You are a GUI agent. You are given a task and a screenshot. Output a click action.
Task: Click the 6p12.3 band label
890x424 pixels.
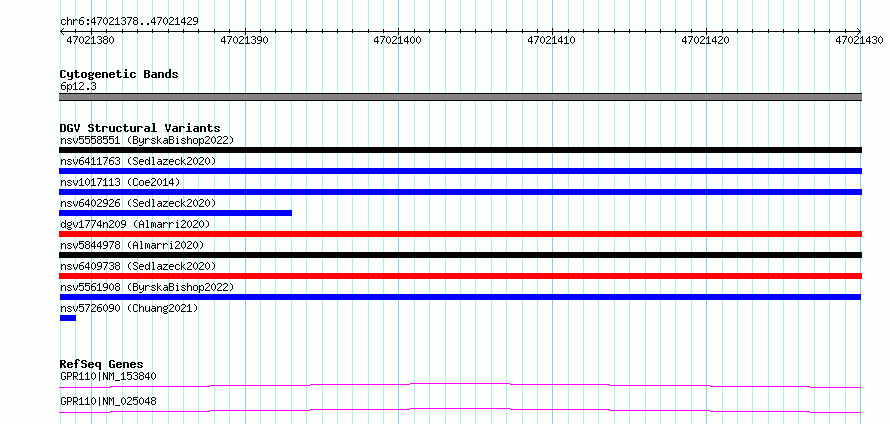pos(78,86)
